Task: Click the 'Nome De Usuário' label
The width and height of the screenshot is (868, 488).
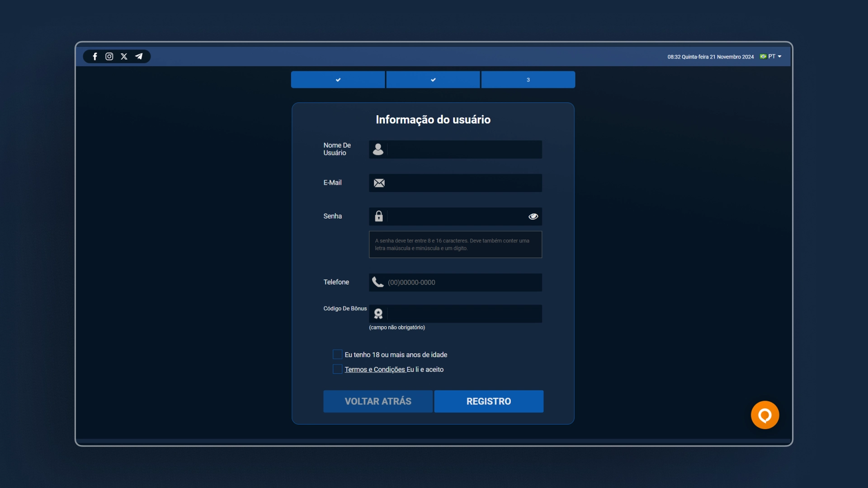Action: (x=337, y=149)
